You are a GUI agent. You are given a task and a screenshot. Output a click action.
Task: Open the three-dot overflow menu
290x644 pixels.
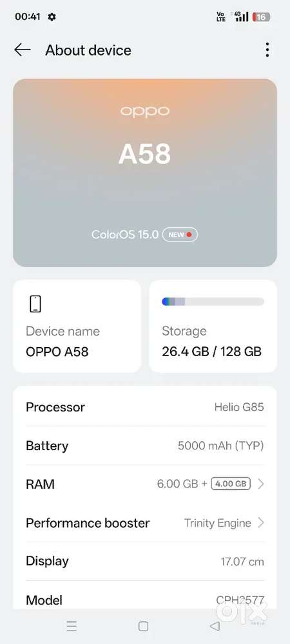coord(267,50)
